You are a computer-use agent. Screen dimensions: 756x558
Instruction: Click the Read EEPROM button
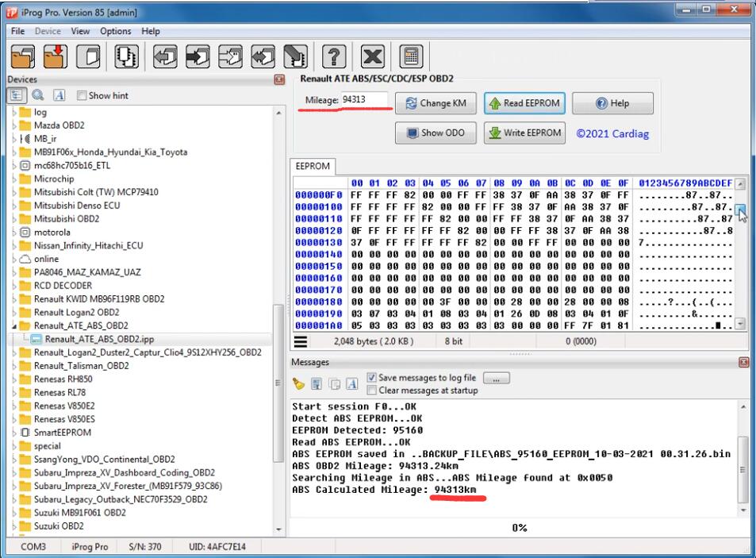click(x=524, y=103)
